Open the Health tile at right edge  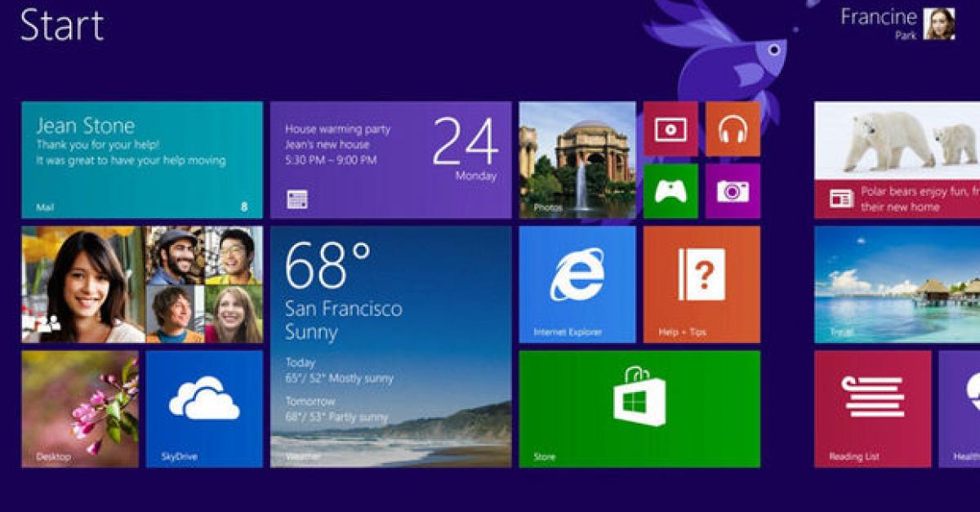[960, 409]
